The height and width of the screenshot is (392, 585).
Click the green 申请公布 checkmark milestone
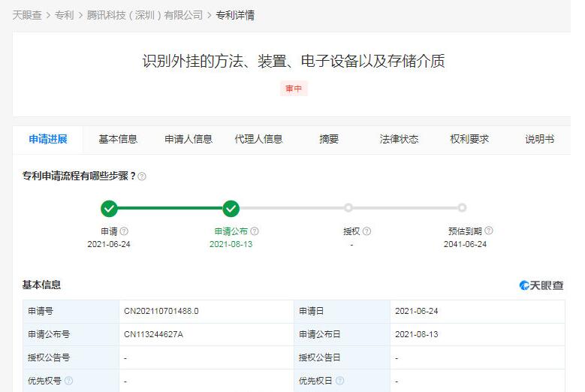(x=231, y=208)
